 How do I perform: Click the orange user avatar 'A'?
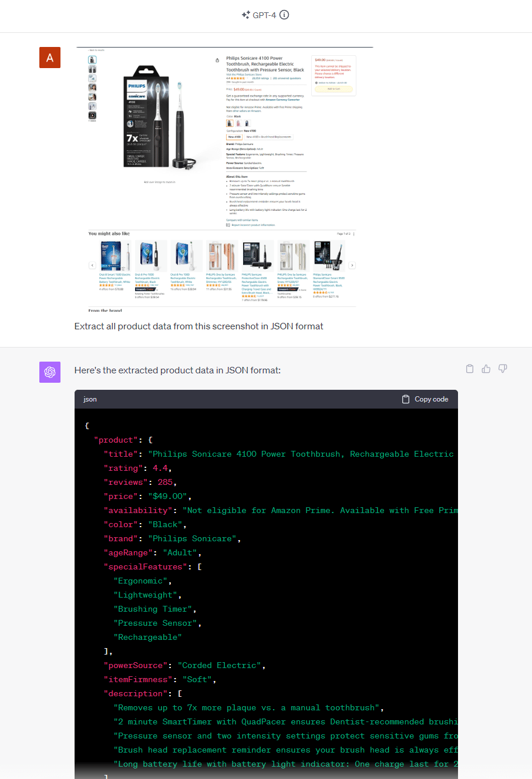50,58
